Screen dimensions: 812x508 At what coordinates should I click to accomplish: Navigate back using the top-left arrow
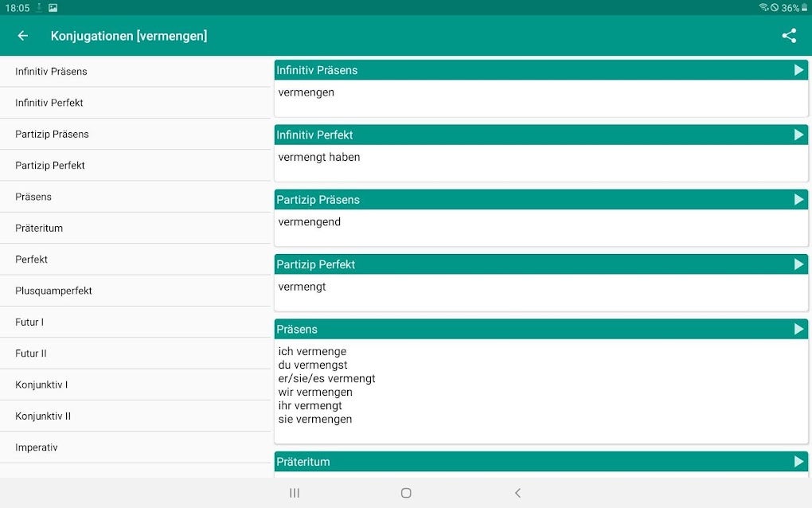[21, 36]
